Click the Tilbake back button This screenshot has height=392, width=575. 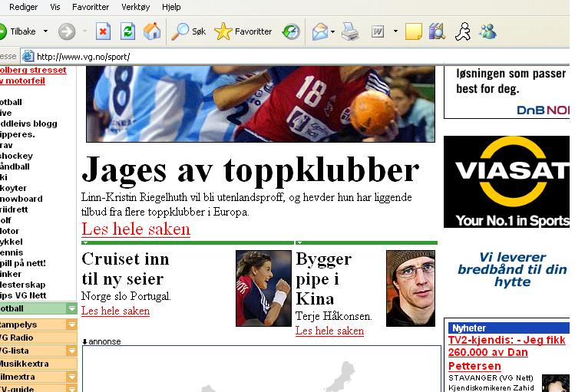click(18, 31)
